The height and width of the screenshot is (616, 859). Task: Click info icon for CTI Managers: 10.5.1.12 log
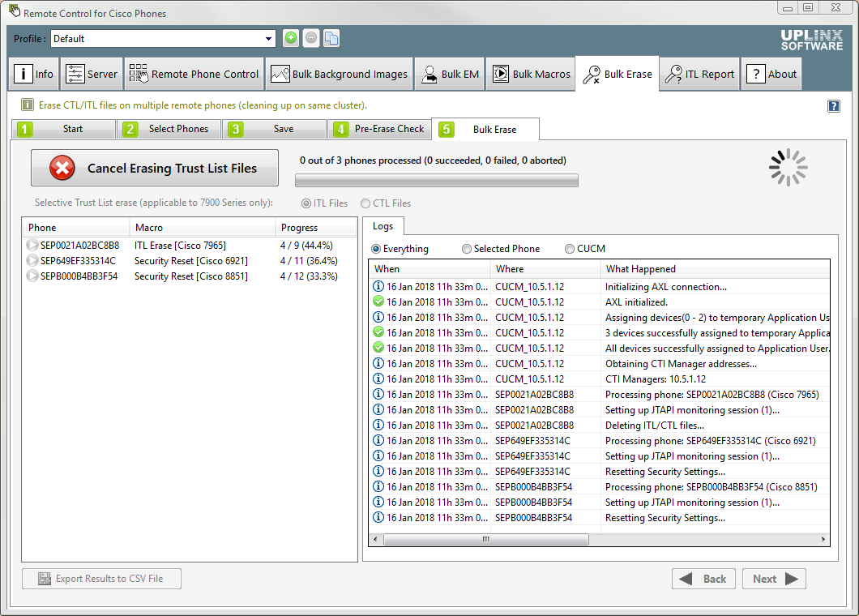378,379
